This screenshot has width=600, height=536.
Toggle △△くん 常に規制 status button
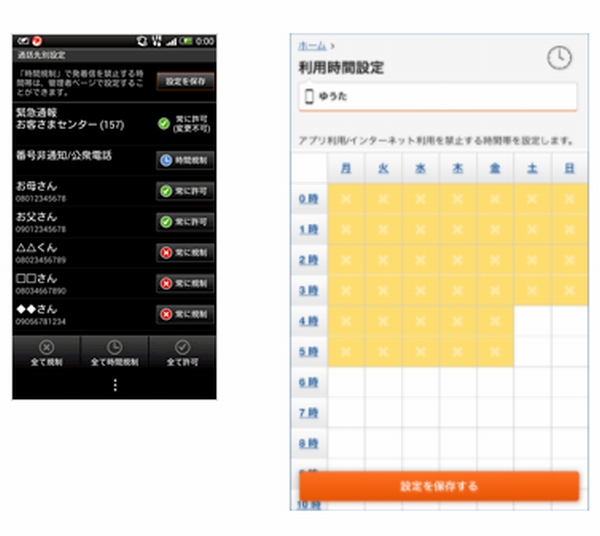(185, 252)
